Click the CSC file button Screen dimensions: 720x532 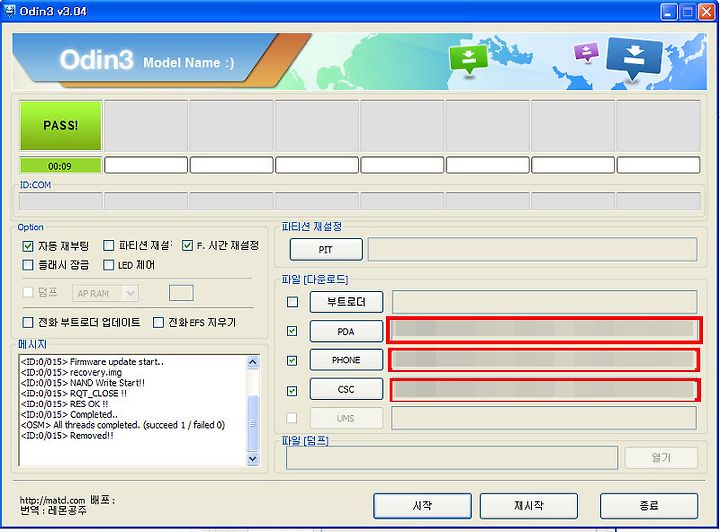pos(346,389)
